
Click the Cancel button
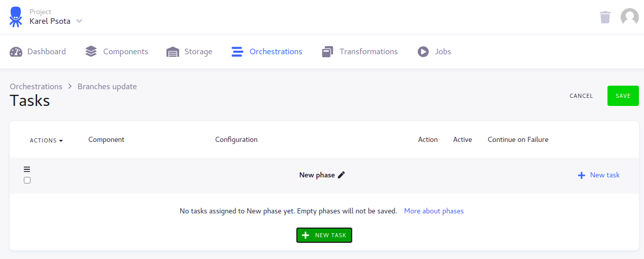pos(581,96)
